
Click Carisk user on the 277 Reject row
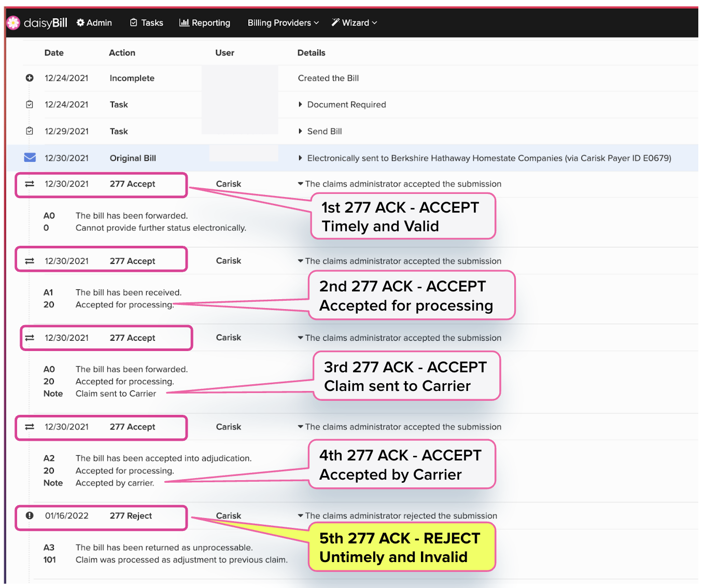click(229, 516)
